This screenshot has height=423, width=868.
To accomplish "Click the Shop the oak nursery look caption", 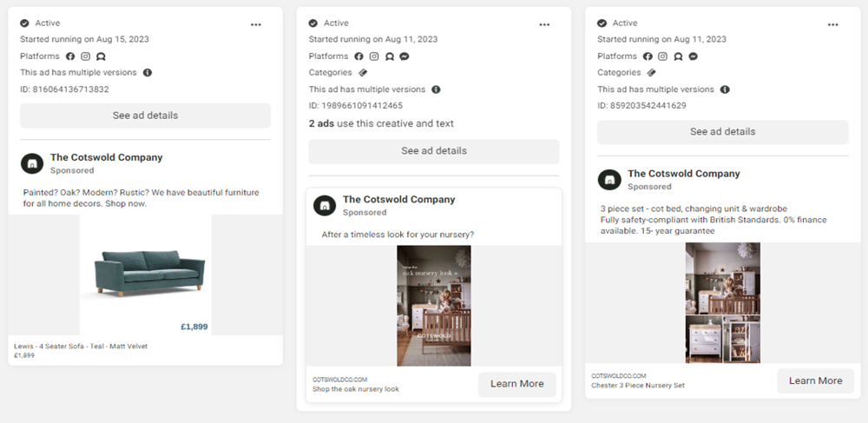I will pos(355,388).
